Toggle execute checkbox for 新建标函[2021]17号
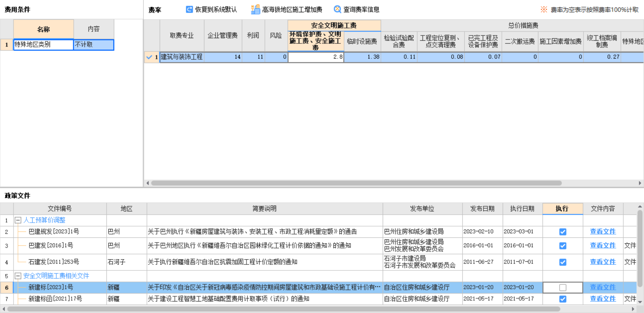The height and width of the screenshot is (313, 644). click(x=563, y=299)
